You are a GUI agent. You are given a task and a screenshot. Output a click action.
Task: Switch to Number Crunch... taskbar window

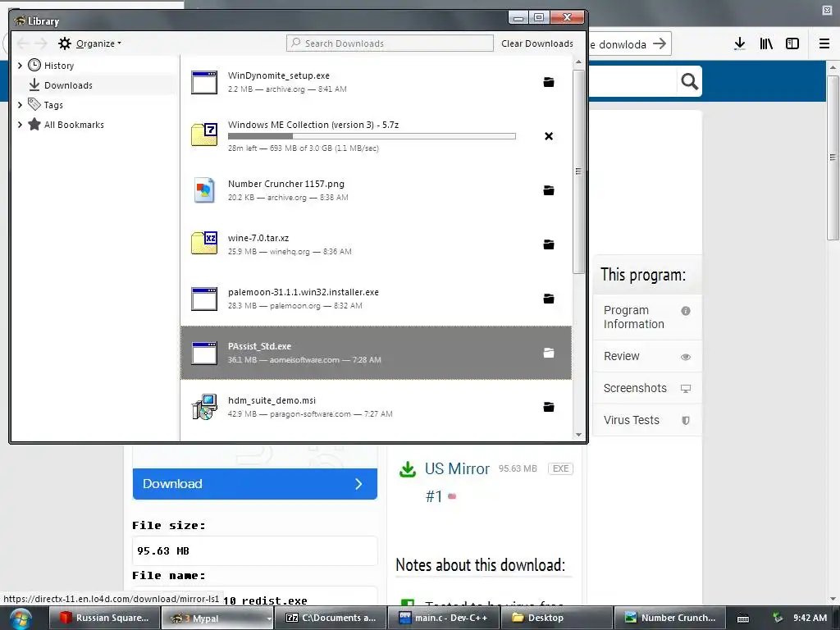[x=669, y=619]
